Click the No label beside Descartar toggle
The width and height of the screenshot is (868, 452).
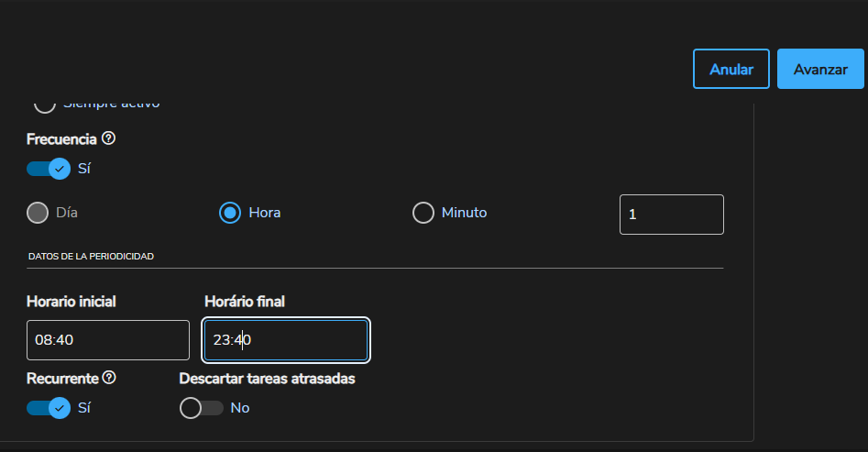click(240, 407)
